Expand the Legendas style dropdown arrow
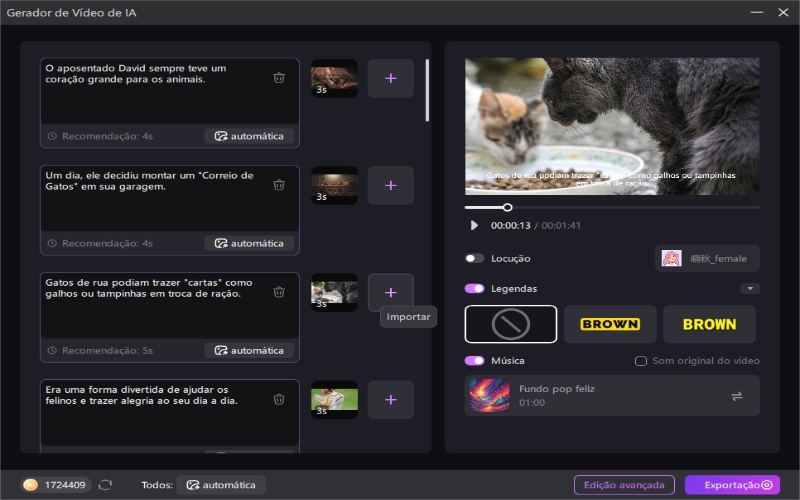Image resolution: width=800 pixels, height=500 pixels. coord(750,288)
